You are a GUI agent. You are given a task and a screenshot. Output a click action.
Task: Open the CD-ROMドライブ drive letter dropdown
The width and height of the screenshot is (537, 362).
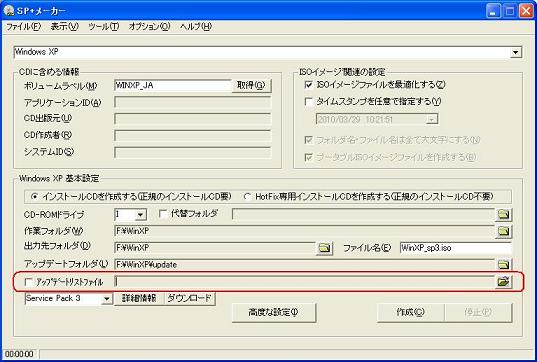140,215
